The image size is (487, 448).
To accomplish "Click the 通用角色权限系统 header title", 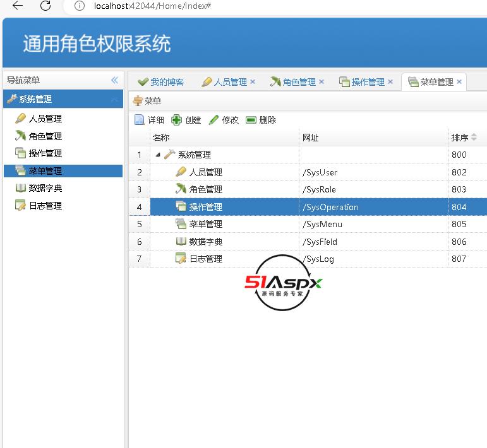I will (x=97, y=44).
